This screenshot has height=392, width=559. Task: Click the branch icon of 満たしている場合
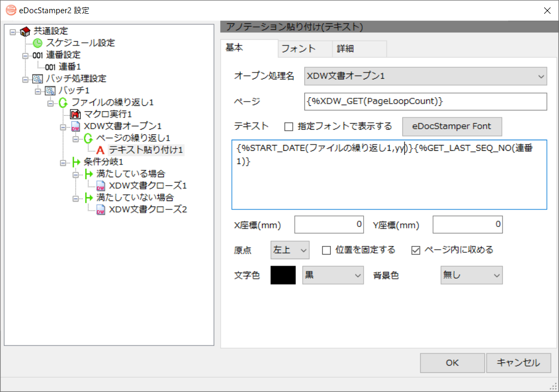click(x=89, y=174)
